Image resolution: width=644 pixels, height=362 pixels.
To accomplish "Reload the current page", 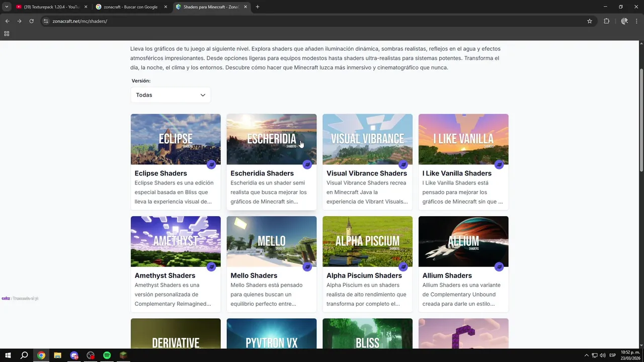I will coord(32,21).
